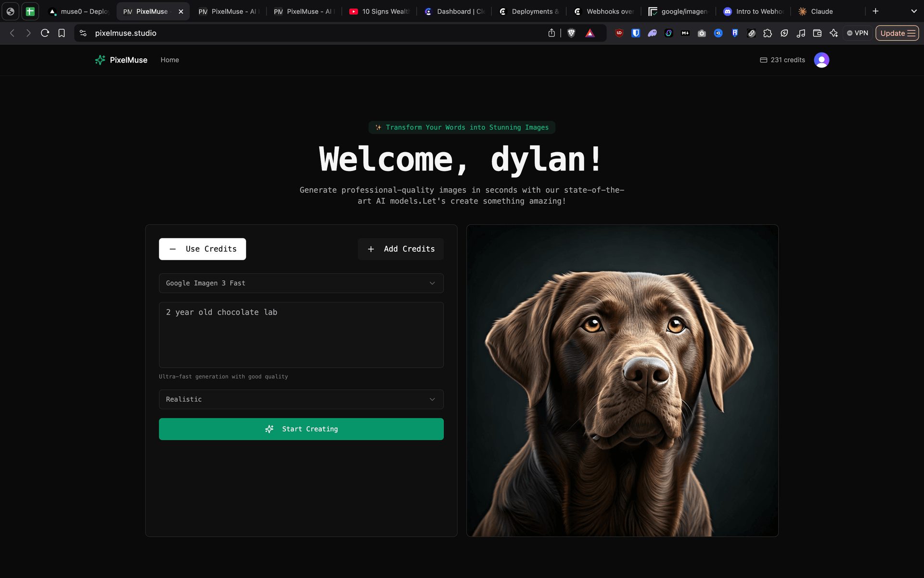924x578 pixels.
Task: Open the Home navigation link
Action: pyautogui.click(x=169, y=60)
